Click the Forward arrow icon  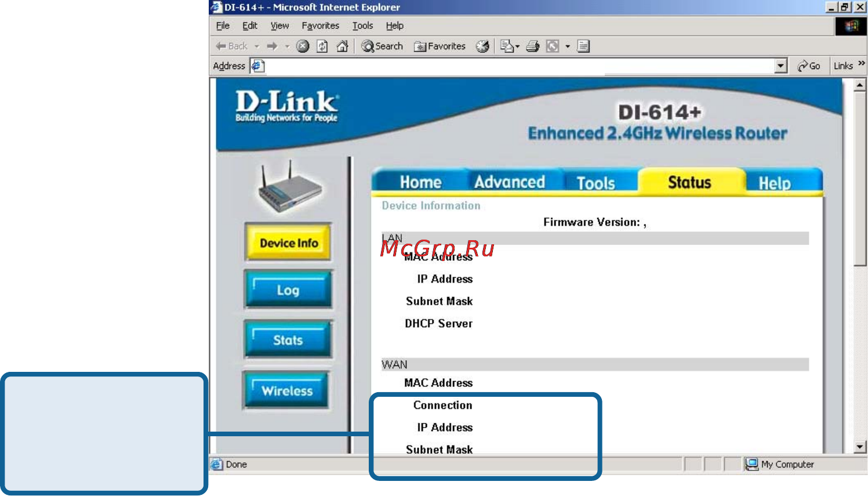pyautogui.click(x=272, y=46)
